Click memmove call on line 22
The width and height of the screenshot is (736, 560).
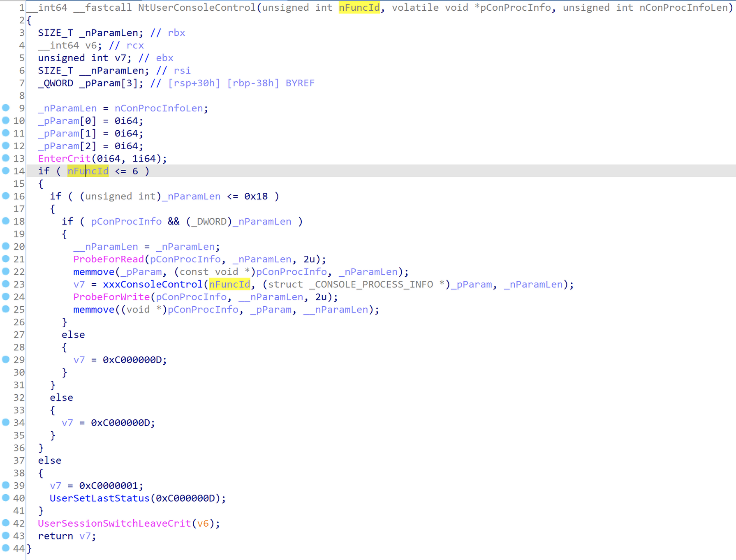[94, 272]
